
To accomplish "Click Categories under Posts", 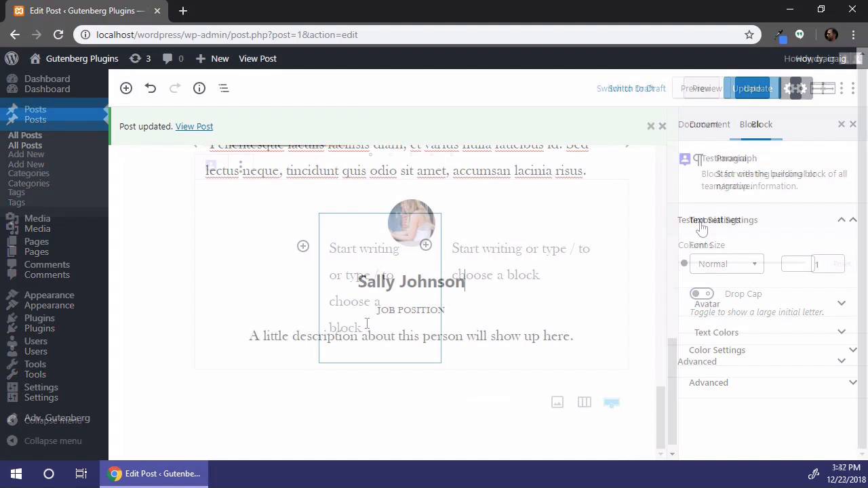I will [x=28, y=183].
